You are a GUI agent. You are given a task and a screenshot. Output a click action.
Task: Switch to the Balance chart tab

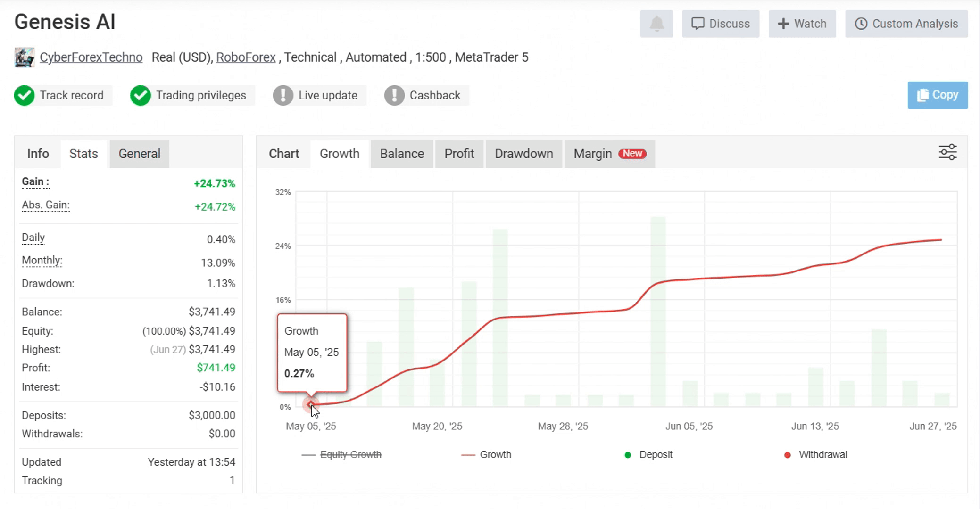(x=402, y=154)
